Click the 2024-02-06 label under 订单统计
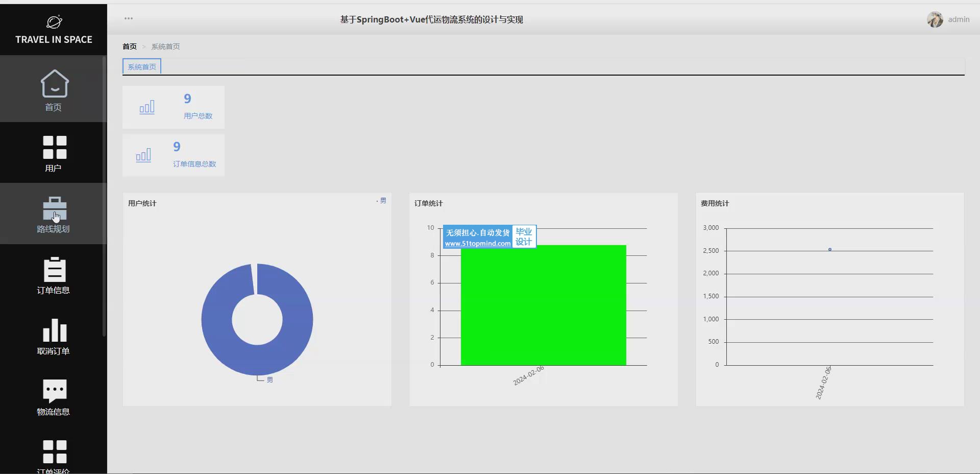Viewport: 980px width, 474px height. coord(529,376)
